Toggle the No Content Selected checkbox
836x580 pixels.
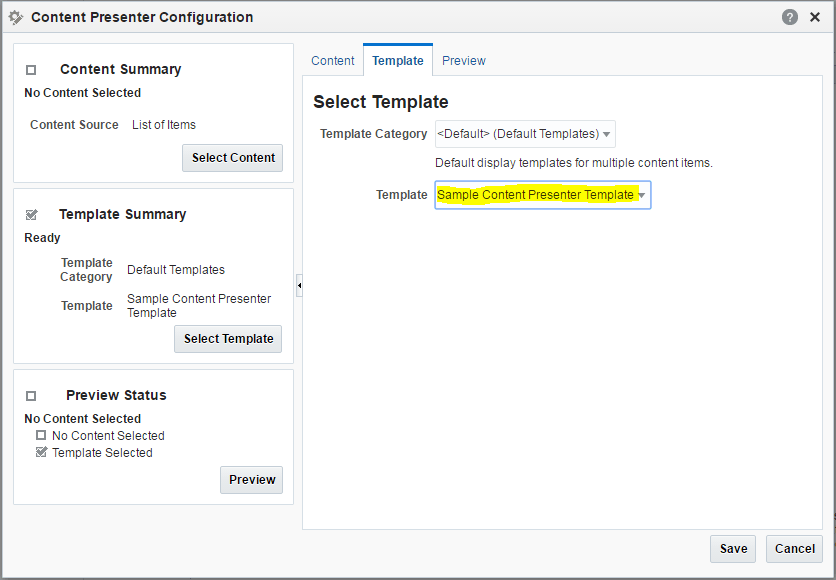tap(41, 435)
